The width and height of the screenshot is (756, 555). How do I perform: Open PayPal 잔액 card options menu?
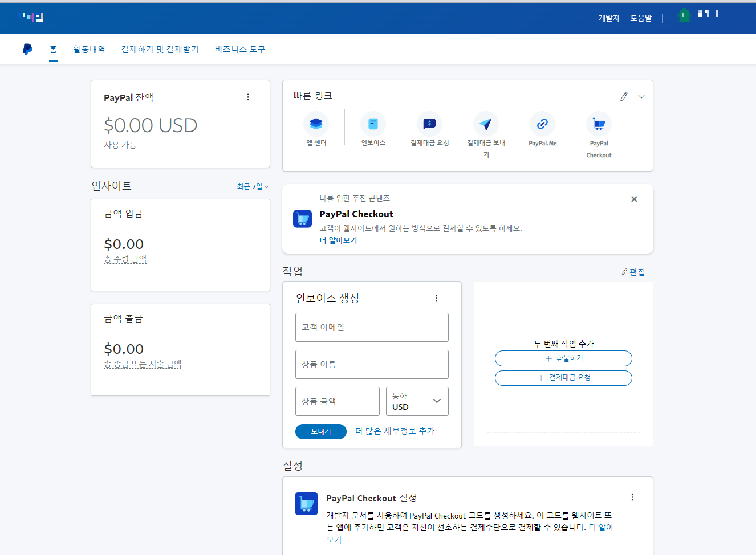[248, 97]
